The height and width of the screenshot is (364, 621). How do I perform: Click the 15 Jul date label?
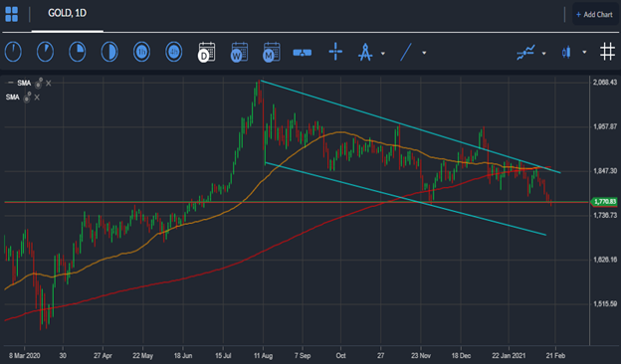point(223,356)
